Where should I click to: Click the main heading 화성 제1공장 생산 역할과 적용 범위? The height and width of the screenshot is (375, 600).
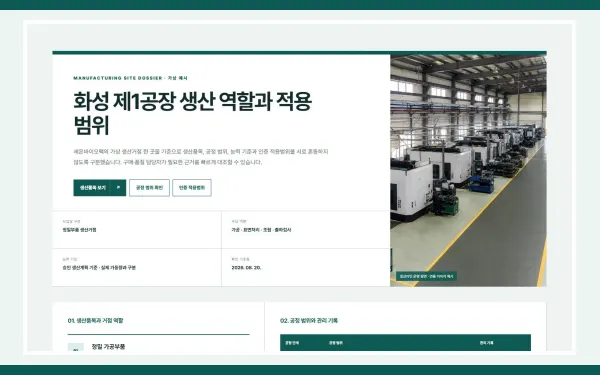[x=192, y=113]
